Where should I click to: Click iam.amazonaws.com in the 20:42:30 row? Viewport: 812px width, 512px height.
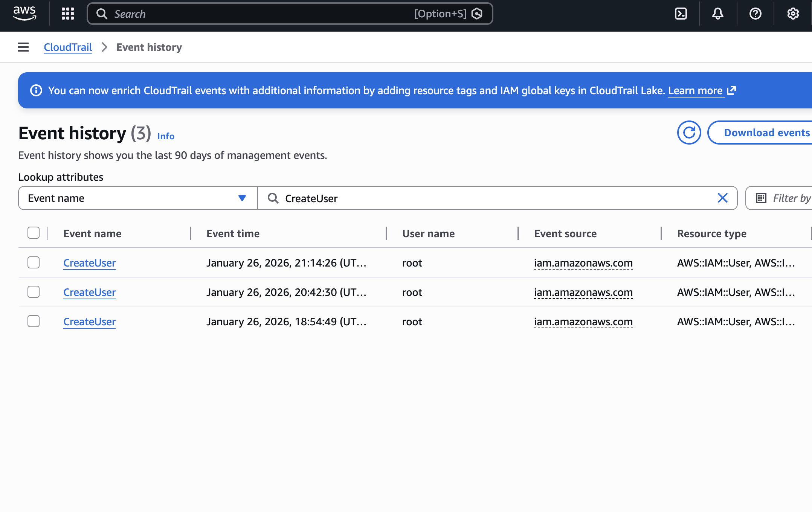pyautogui.click(x=583, y=292)
